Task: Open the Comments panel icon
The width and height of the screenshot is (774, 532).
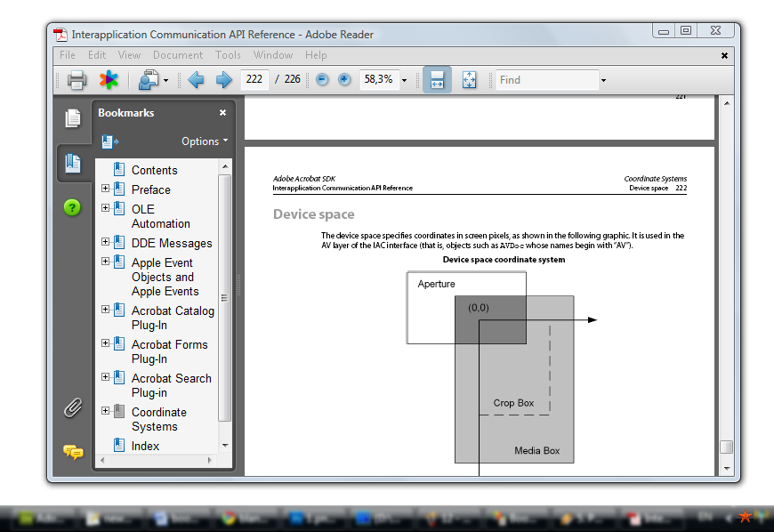Action: 73,452
